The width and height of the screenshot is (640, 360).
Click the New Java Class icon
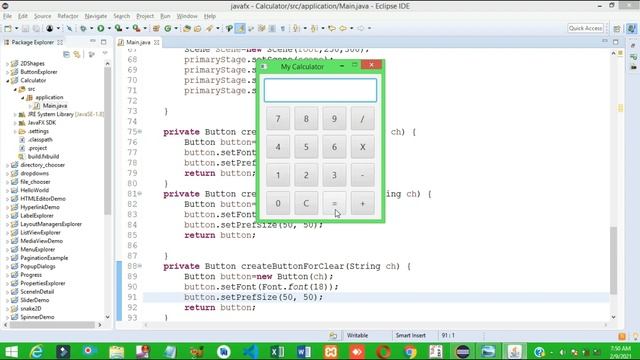pos(168,28)
